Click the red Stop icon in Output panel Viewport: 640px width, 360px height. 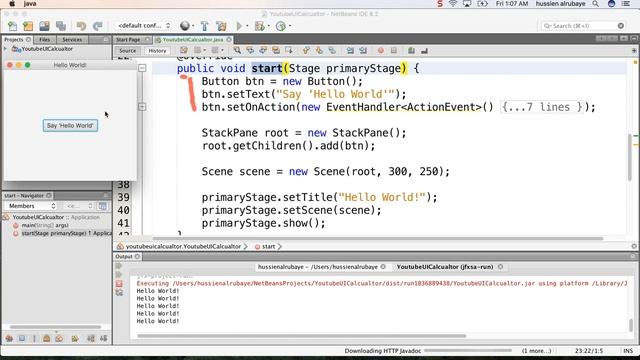(119, 284)
